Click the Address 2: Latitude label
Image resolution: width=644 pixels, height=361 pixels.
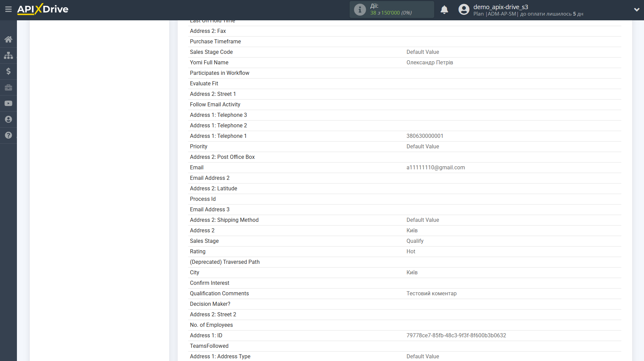pyautogui.click(x=214, y=188)
